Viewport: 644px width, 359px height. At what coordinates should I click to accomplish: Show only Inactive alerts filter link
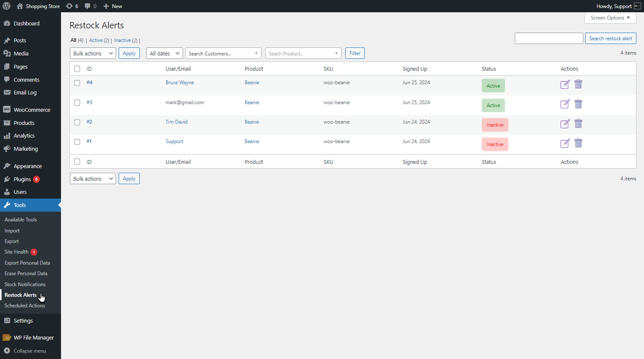[x=122, y=40]
